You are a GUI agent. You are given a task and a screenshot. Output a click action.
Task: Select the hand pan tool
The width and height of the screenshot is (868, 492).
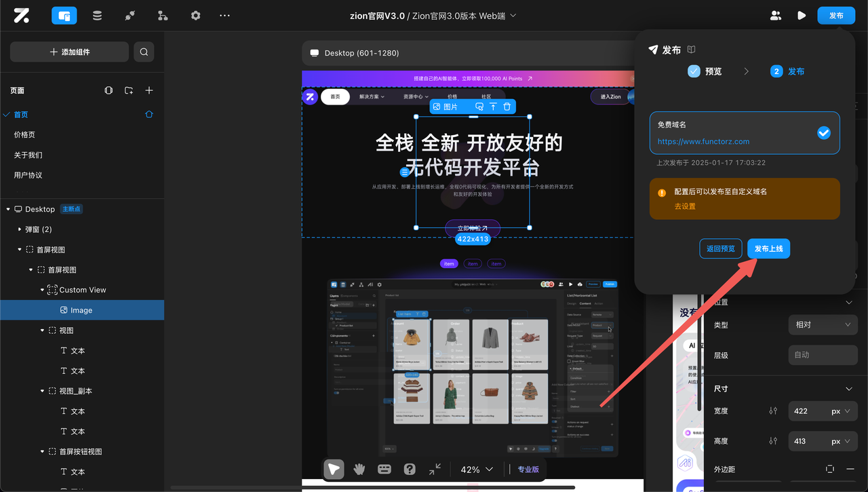pyautogui.click(x=359, y=469)
